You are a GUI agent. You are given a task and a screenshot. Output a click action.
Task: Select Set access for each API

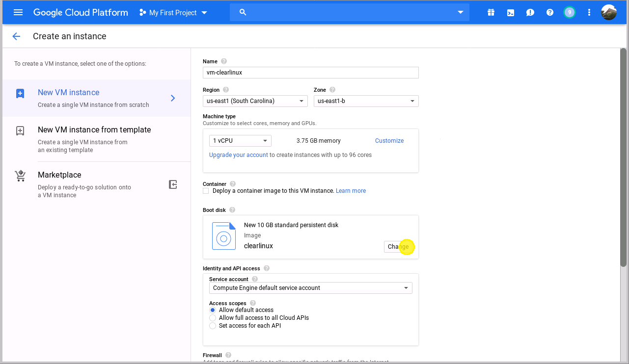[213, 326]
